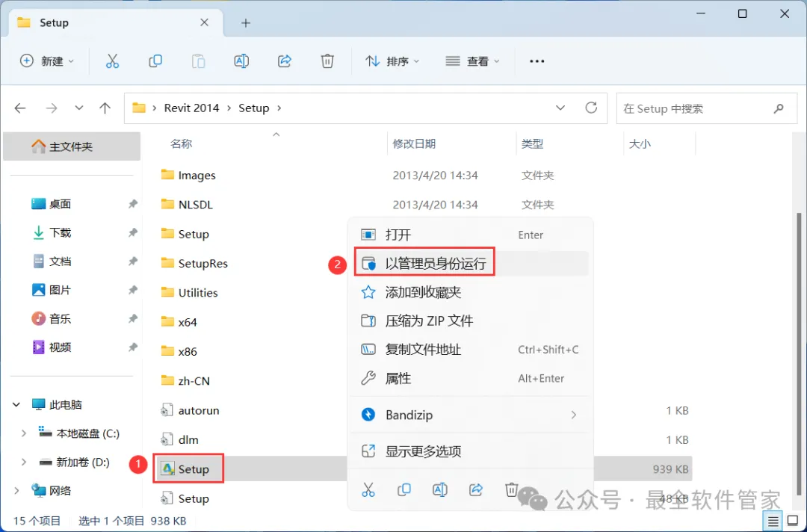Open 文档 in sidebar

[60, 262]
